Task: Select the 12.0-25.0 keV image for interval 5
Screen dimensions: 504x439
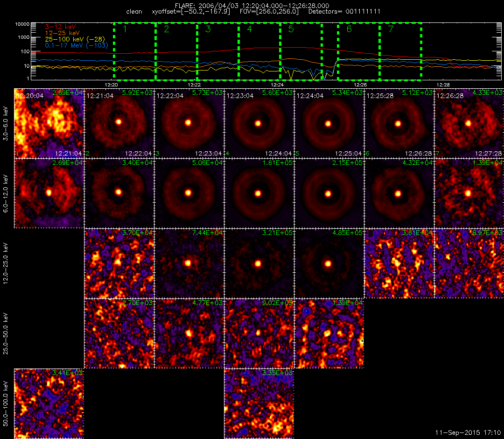Action: pyautogui.click(x=329, y=263)
